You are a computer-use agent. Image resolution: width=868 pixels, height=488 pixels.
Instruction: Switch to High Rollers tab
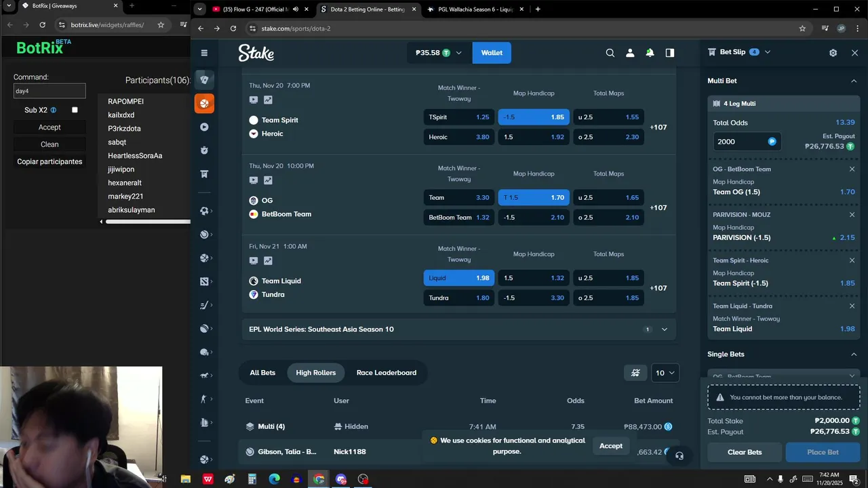point(316,373)
